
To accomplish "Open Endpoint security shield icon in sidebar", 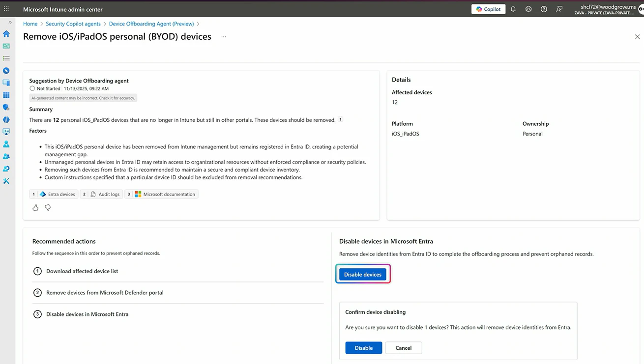I will 6,107.
